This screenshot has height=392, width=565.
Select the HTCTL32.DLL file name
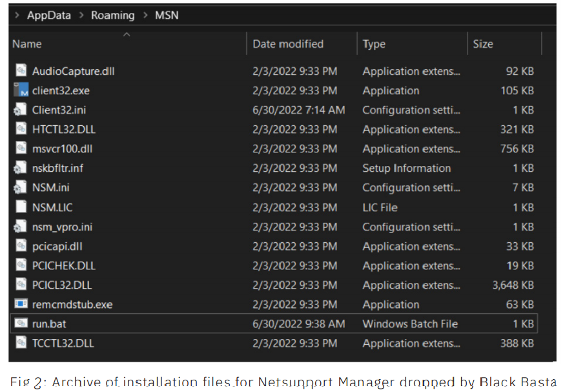64,129
